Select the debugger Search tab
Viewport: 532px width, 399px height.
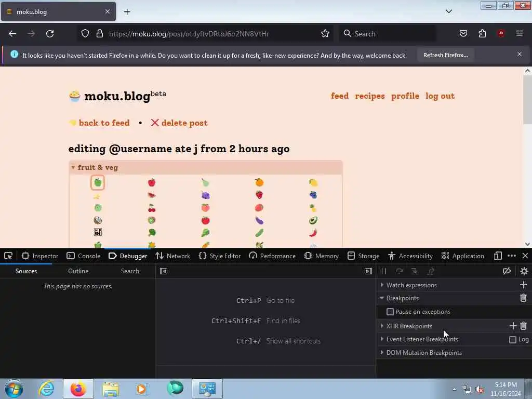130,271
